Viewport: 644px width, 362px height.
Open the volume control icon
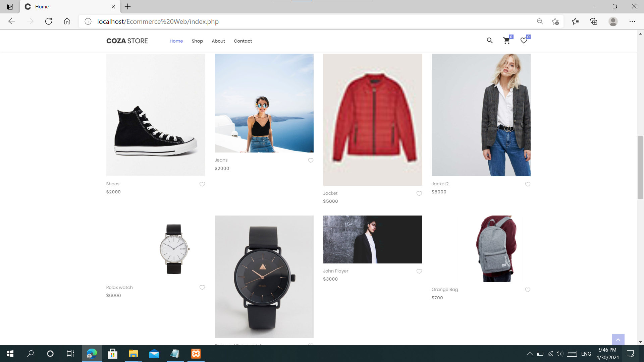(x=559, y=354)
